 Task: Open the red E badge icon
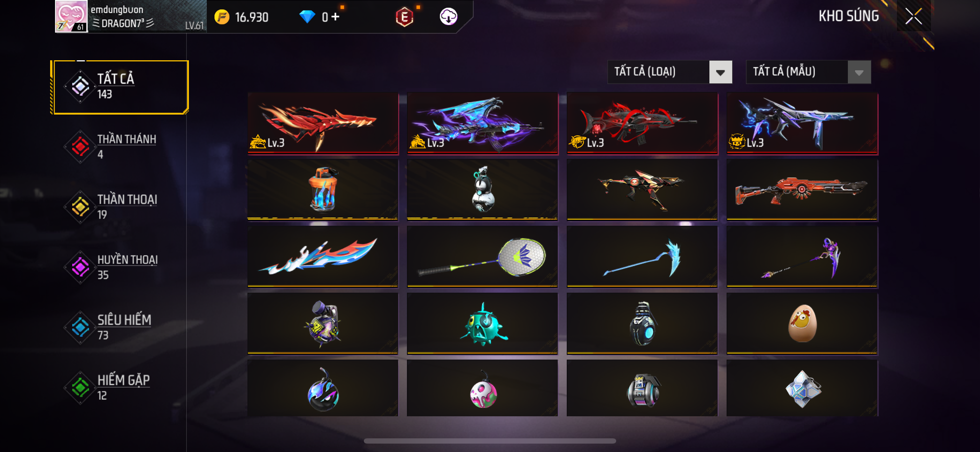pos(404,17)
